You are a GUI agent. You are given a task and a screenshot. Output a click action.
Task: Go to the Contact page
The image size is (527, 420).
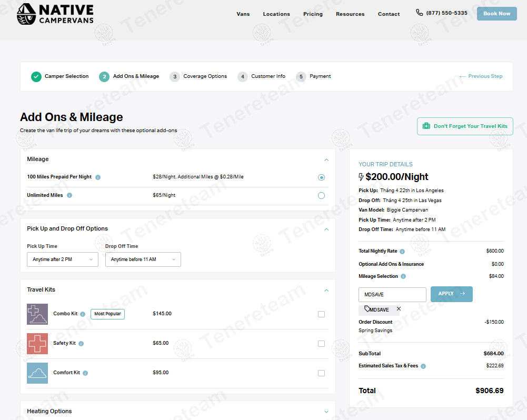coord(389,14)
